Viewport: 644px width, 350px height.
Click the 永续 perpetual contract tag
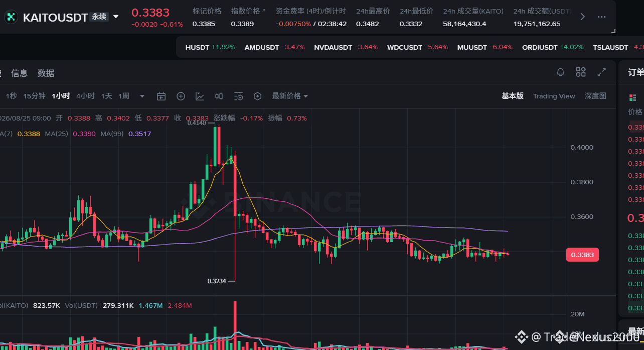pos(99,17)
